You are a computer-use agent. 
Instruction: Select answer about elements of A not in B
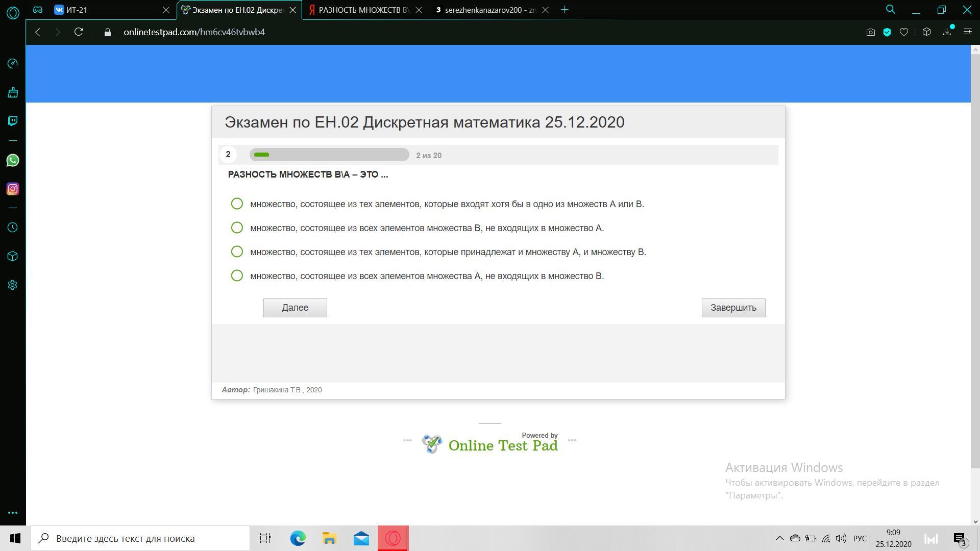[x=237, y=276]
